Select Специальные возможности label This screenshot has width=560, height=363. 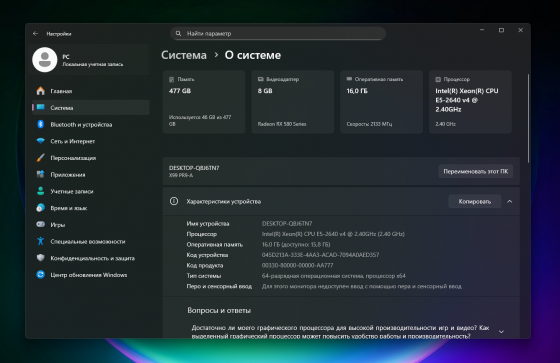pos(88,242)
